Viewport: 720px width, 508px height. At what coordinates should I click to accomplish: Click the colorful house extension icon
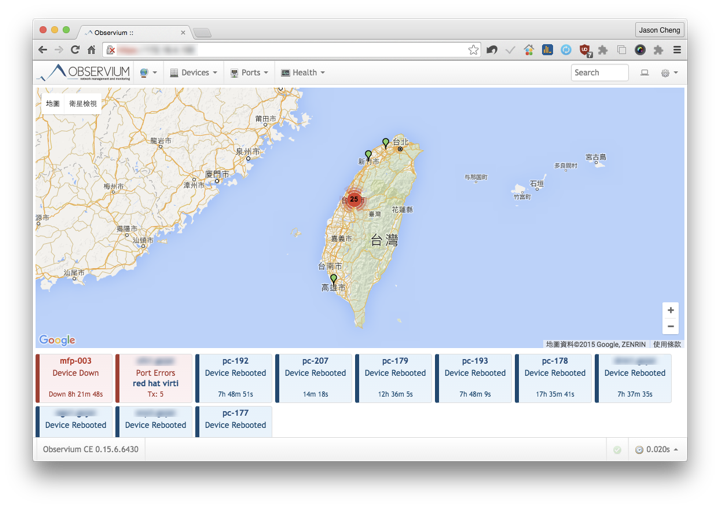(529, 50)
